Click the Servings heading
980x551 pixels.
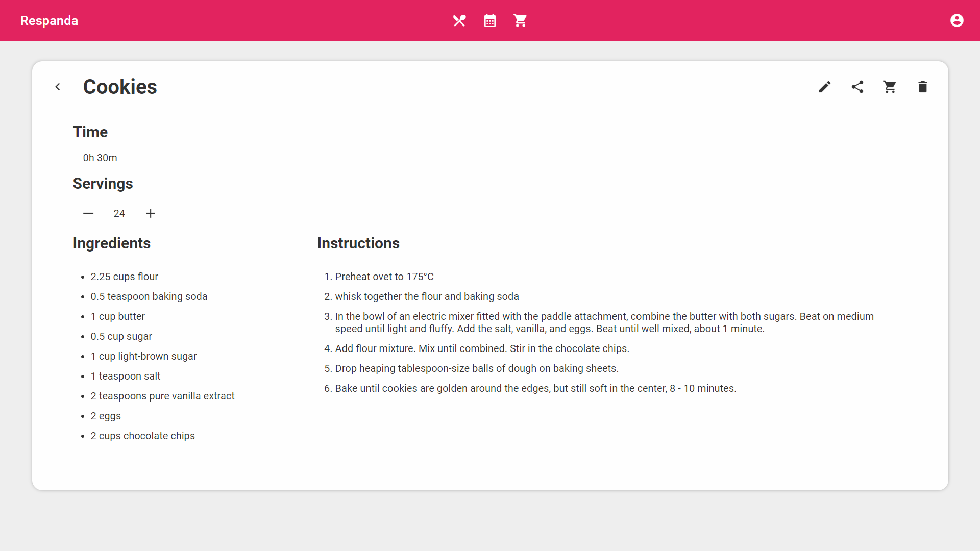click(x=103, y=184)
